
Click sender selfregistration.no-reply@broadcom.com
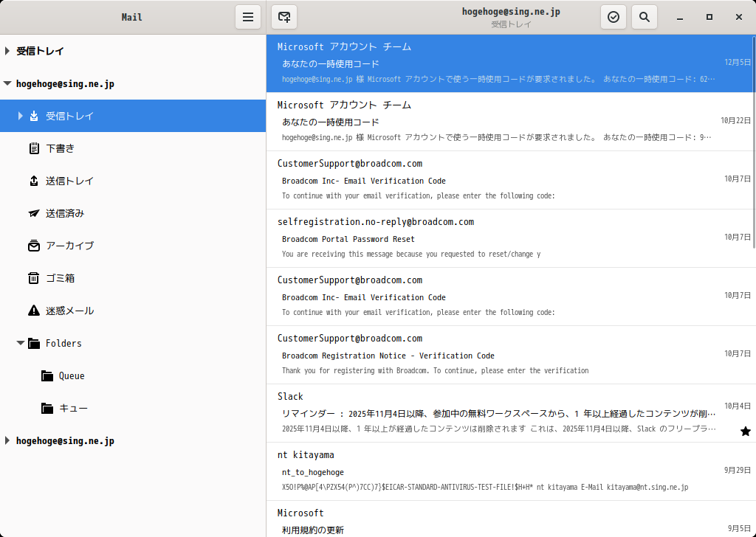point(376,222)
